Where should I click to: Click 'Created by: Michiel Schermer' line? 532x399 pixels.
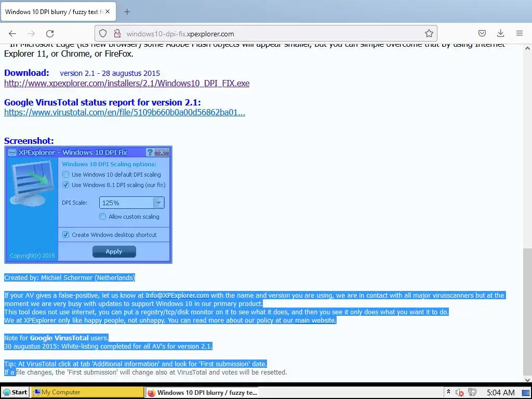coord(70,277)
